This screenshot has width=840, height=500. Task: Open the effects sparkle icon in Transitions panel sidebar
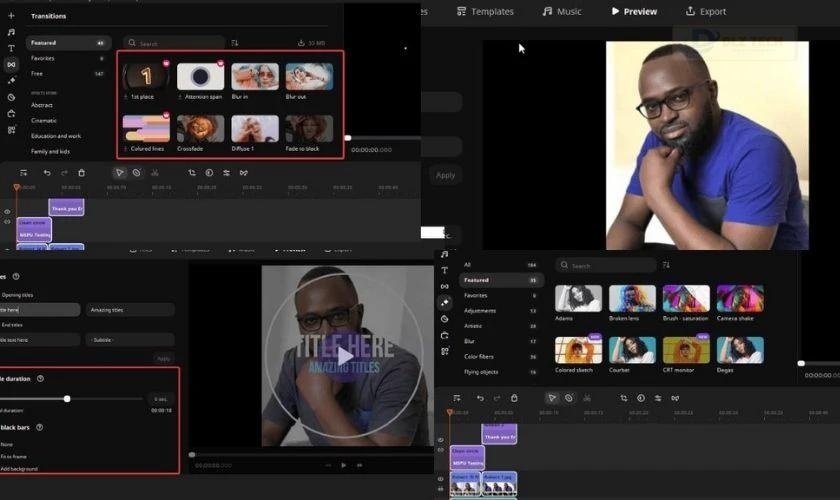click(11, 81)
